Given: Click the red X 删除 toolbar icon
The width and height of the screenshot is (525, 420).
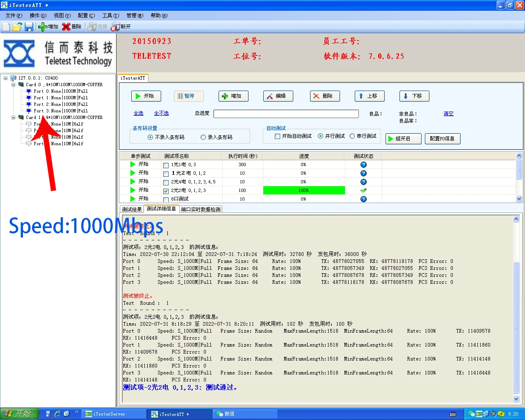Looking at the screenshot, I should coord(71,27).
